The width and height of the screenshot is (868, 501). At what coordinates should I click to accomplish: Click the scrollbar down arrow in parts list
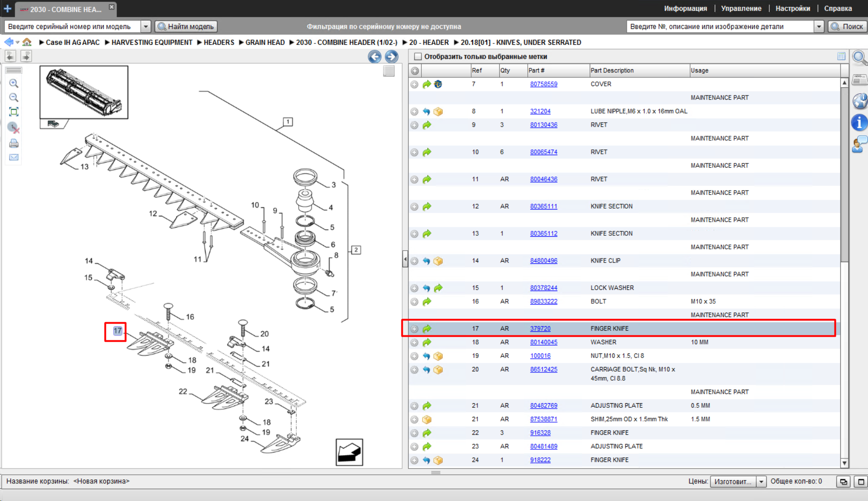pyautogui.click(x=844, y=463)
